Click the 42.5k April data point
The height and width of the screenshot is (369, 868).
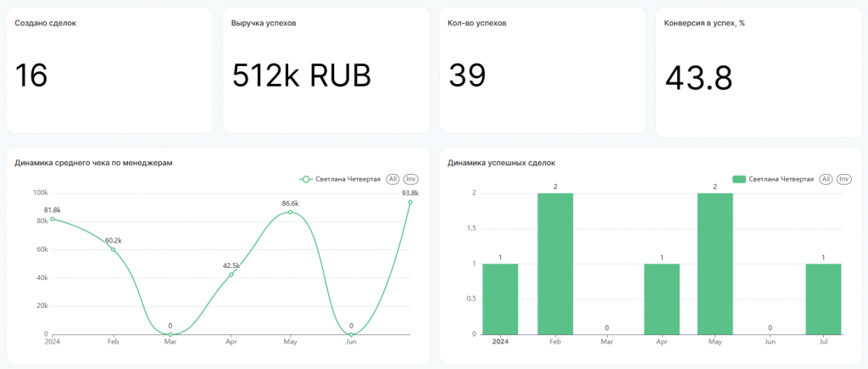pyautogui.click(x=231, y=274)
